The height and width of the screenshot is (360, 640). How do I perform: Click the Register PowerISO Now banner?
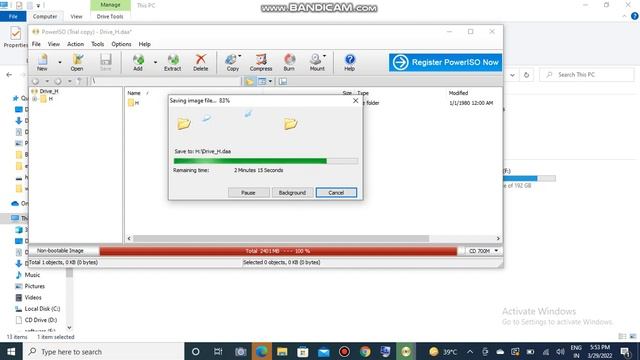pos(445,62)
